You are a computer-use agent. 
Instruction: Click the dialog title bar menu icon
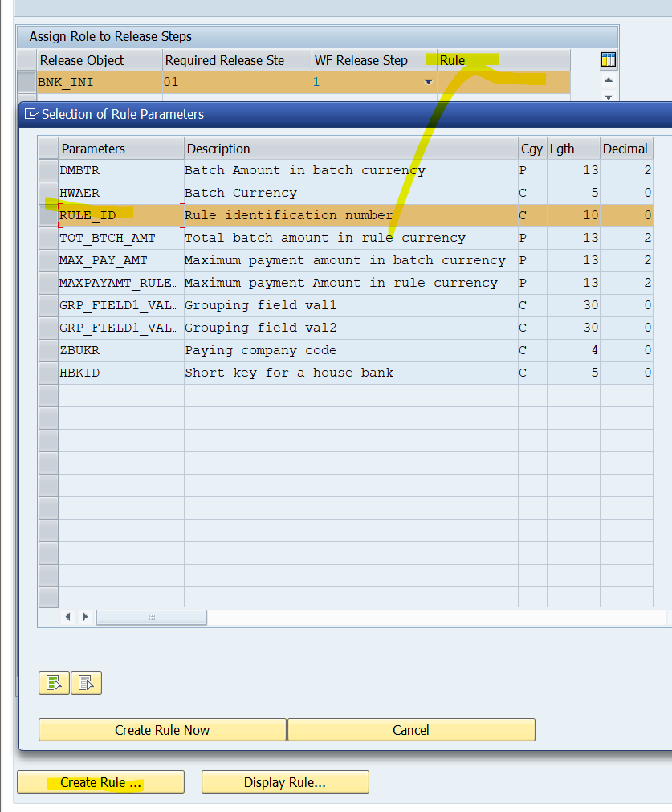point(31,114)
